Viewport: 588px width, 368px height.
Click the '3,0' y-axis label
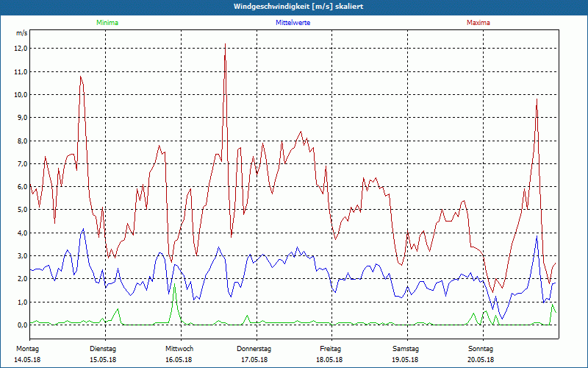(x=22, y=255)
